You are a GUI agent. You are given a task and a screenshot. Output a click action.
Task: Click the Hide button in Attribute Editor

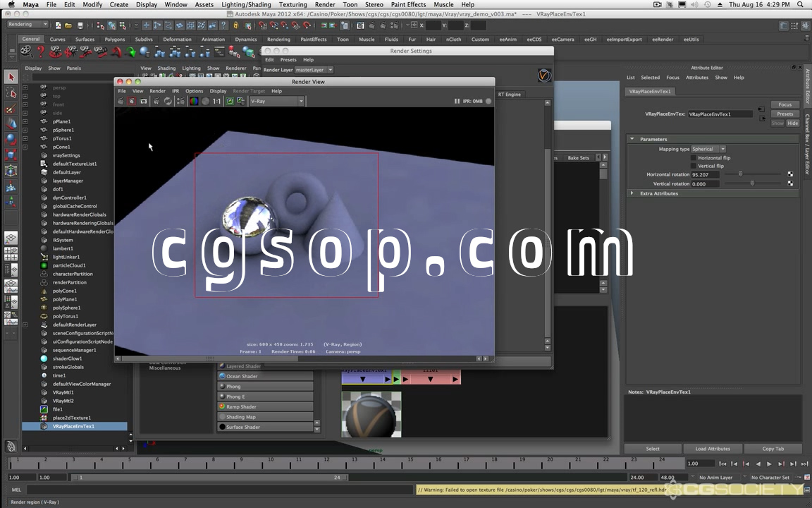click(793, 123)
